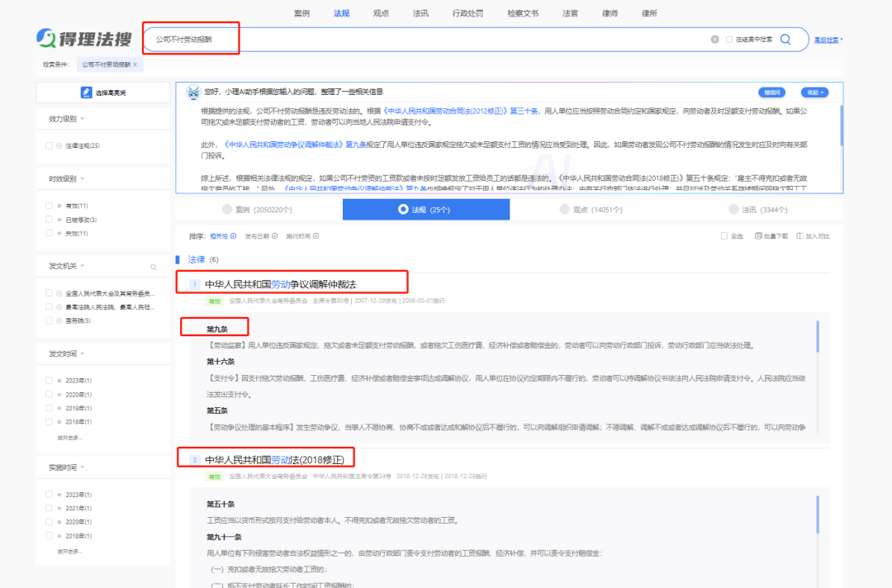Expand 全国人民代表大会及其常务委员 plus icon

pos(59,293)
